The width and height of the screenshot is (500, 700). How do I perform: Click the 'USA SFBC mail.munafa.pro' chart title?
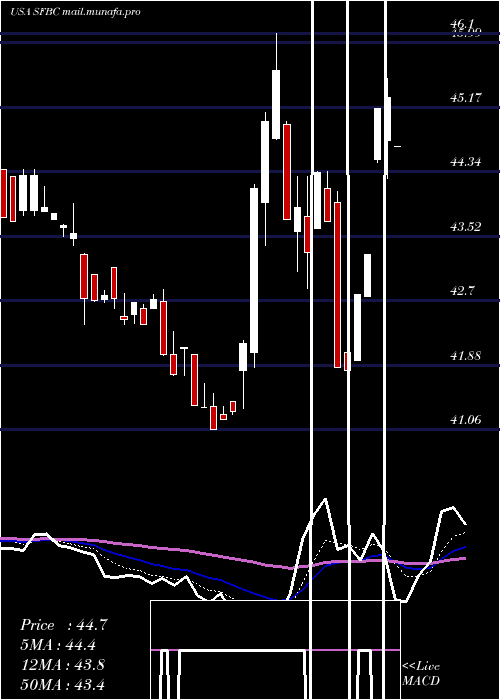[x=75, y=12]
